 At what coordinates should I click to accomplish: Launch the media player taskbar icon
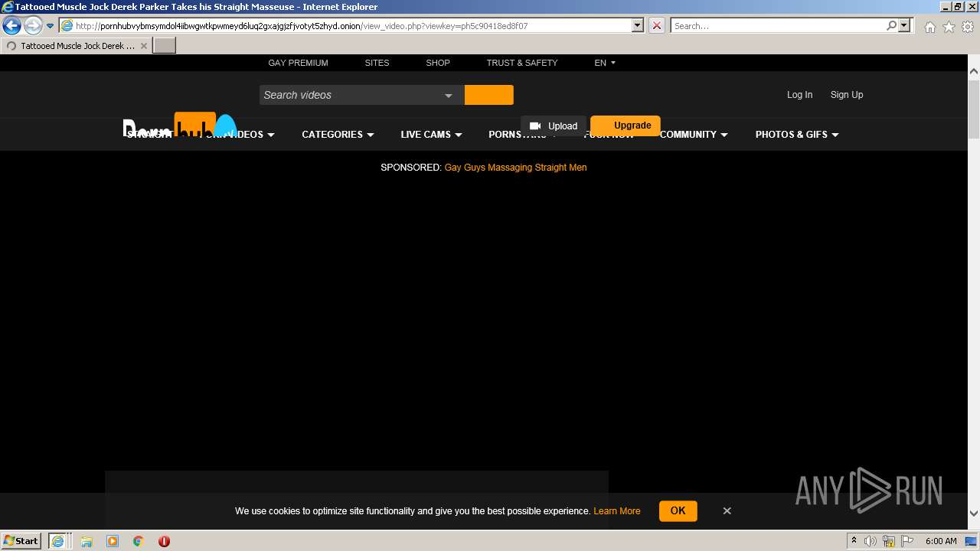pyautogui.click(x=113, y=541)
